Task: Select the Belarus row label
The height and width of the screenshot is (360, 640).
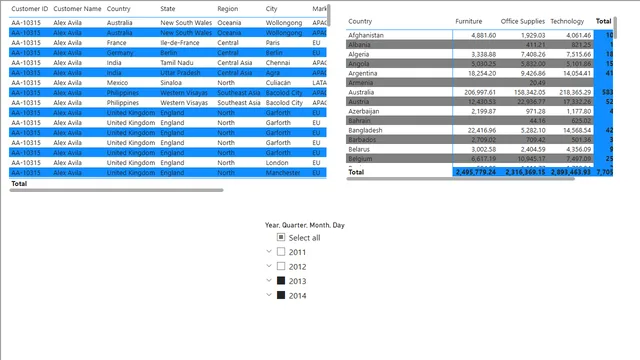Action: pos(359,149)
